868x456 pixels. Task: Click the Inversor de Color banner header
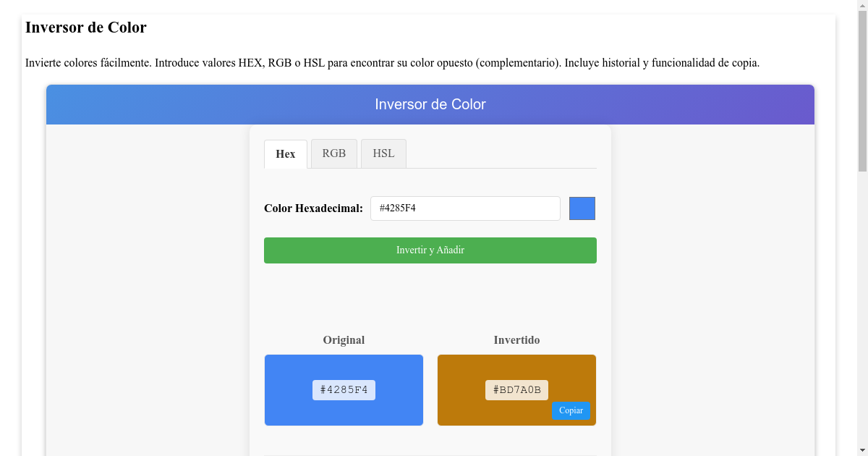coord(430,104)
